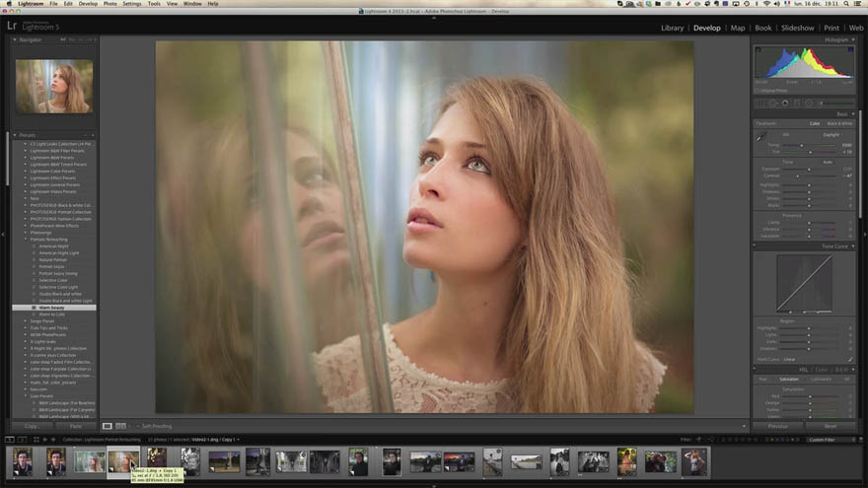Click the Loupe view icon in toolbar
Image resolution: width=868 pixels, height=488 pixels.
(x=108, y=426)
